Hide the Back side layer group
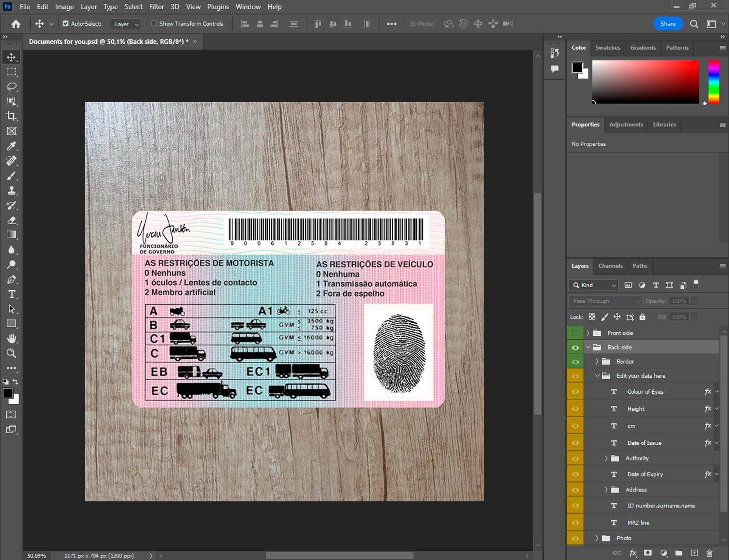Viewport: 729px width, 560px height. pyautogui.click(x=575, y=347)
